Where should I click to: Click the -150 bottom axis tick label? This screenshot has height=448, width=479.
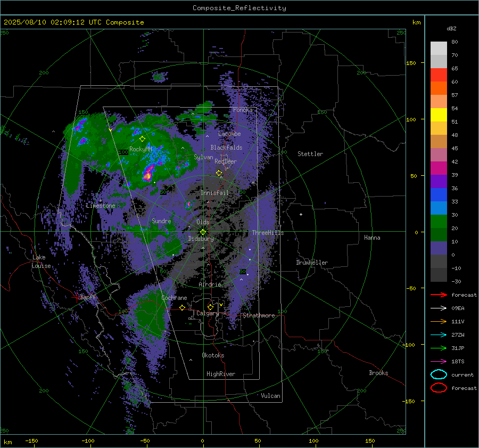(x=31, y=441)
